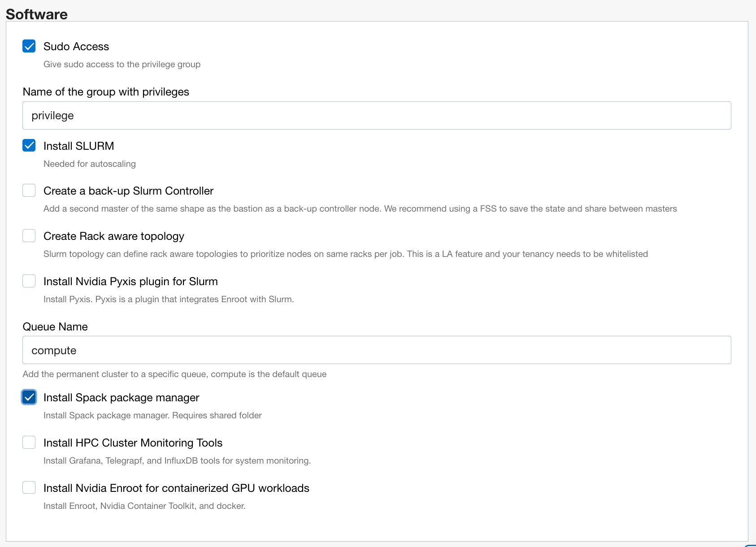
Task: Click Grafana, Telegrapf, InfluxDB description text
Action: coord(177,461)
